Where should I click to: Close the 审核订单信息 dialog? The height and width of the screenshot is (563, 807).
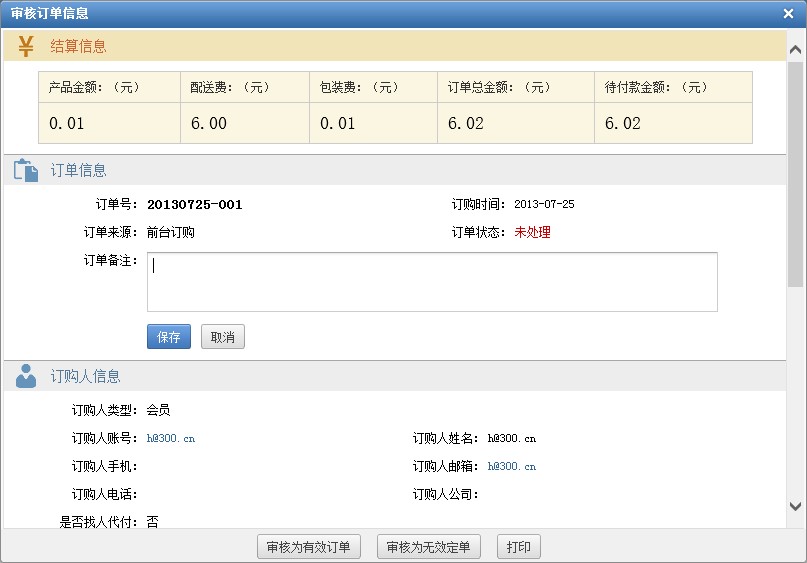(x=789, y=14)
